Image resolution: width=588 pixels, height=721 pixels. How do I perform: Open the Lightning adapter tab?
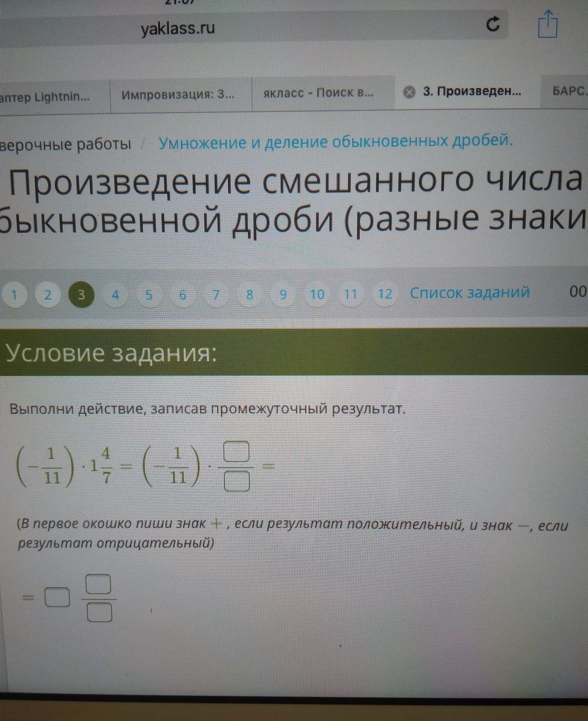[45, 97]
